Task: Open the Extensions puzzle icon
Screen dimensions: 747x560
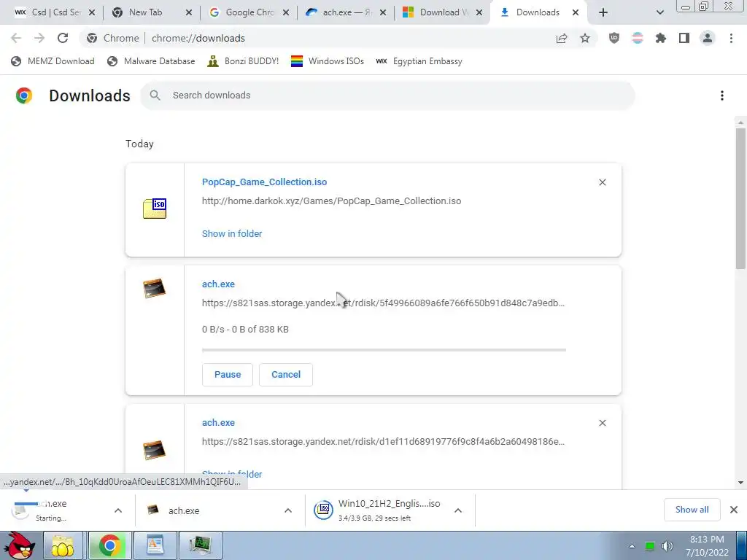Action: tap(661, 38)
